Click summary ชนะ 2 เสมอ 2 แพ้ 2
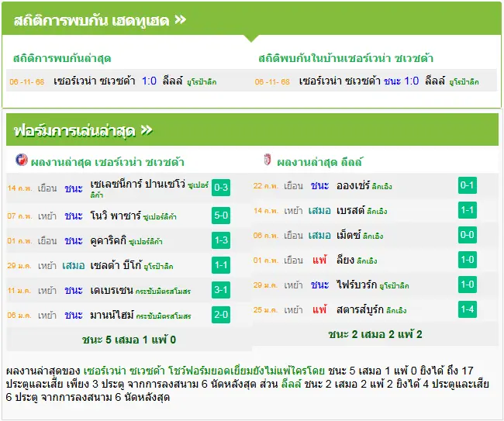Image resolution: width=504 pixels, height=421 pixels. (x=375, y=334)
